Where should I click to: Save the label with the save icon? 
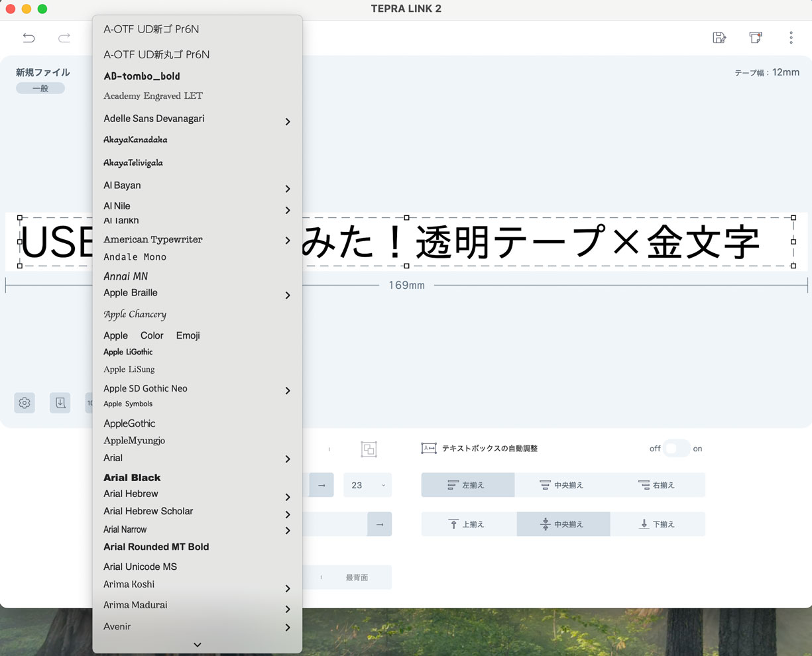pos(719,38)
